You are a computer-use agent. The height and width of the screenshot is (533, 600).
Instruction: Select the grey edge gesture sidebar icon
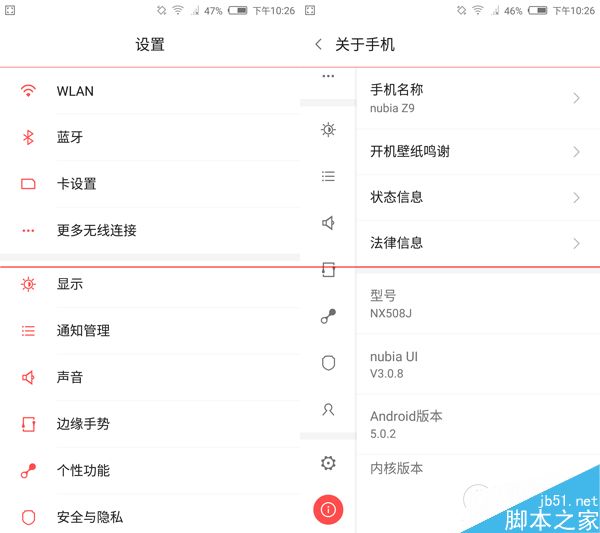coord(328,270)
